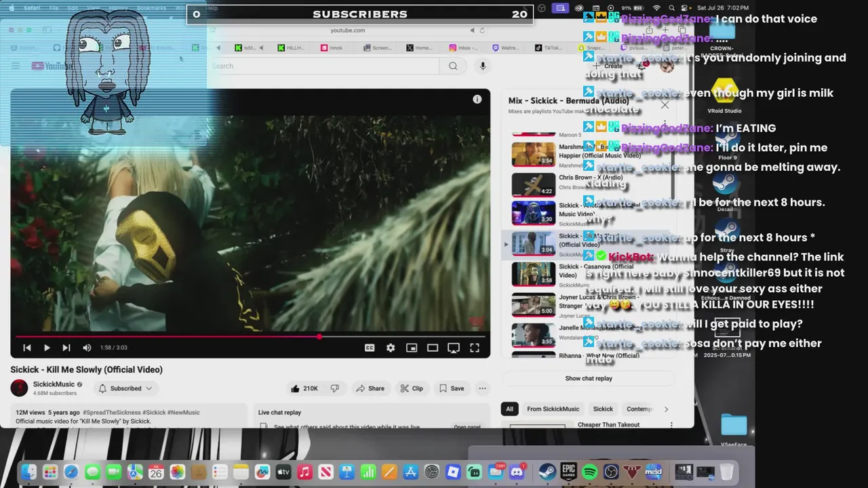Select the All filter chip
This screenshot has width=868, height=488.
click(x=509, y=409)
